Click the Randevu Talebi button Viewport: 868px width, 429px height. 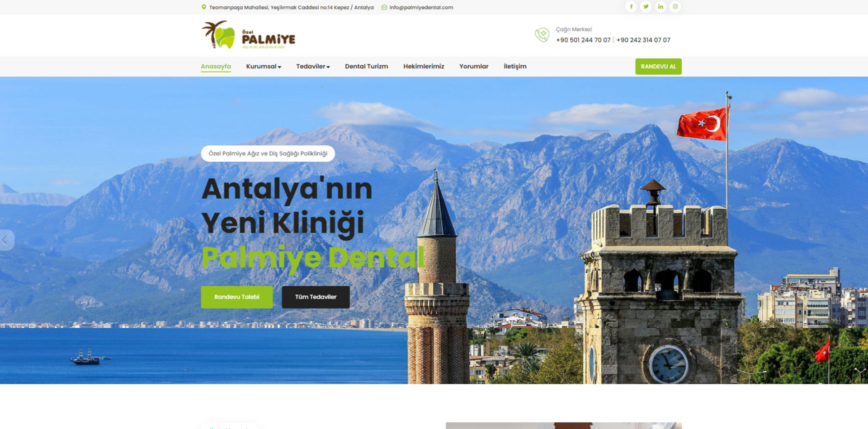click(236, 297)
